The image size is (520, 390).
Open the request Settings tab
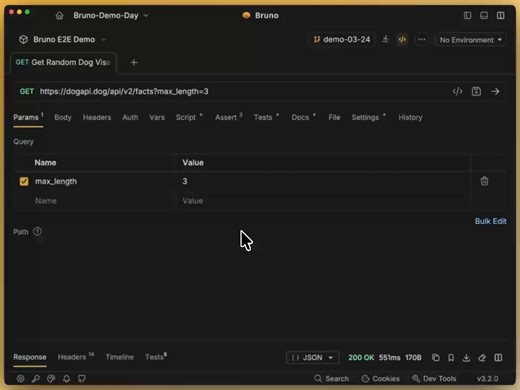pyautogui.click(x=368, y=117)
